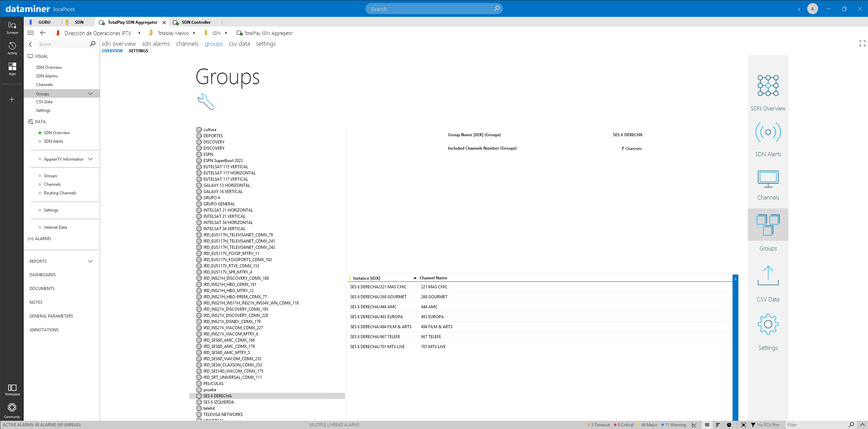
Task: Click the back arrow in breadcrumb bar
Action: [43, 33]
